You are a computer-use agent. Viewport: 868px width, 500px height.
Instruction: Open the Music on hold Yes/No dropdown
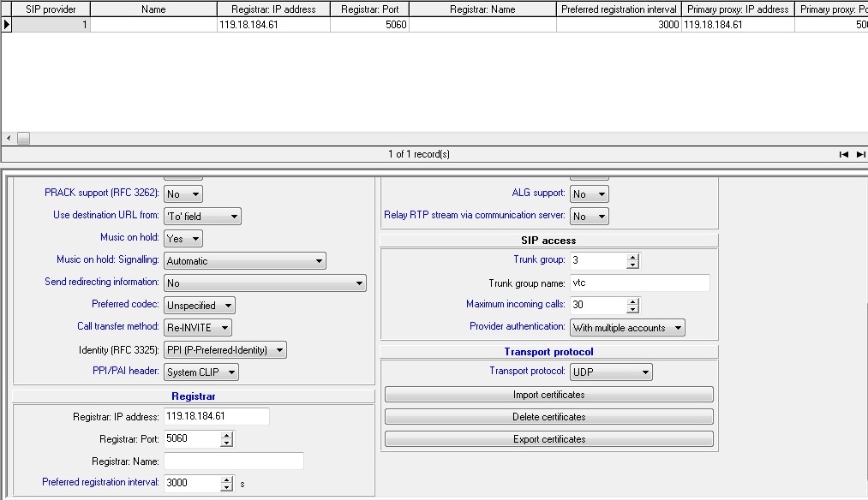point(183,238)
